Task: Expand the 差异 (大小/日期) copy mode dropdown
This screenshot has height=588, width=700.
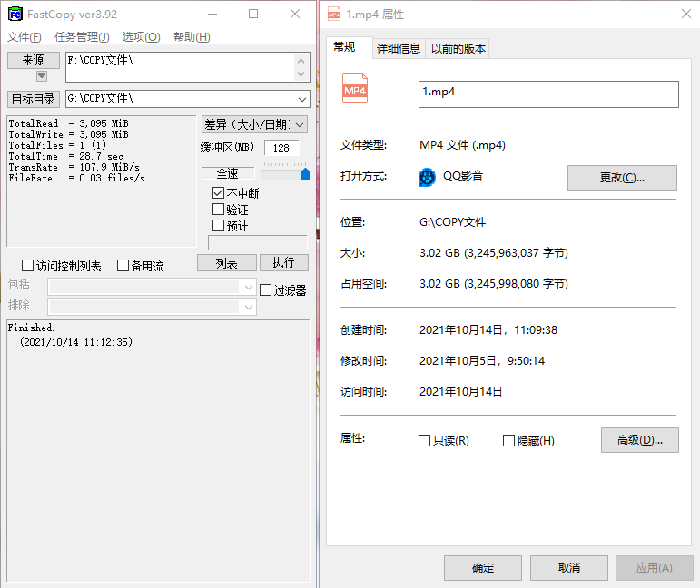Action: (300, 124)
